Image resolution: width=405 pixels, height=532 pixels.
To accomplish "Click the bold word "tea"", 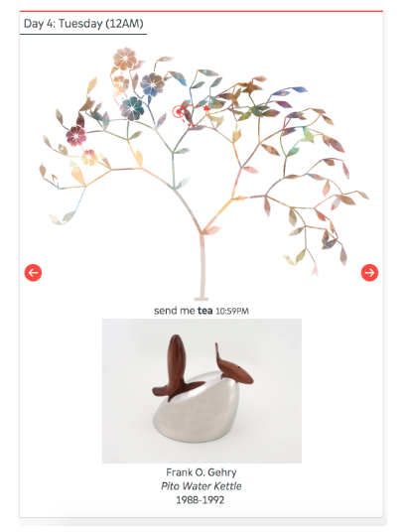I will 205,311.
